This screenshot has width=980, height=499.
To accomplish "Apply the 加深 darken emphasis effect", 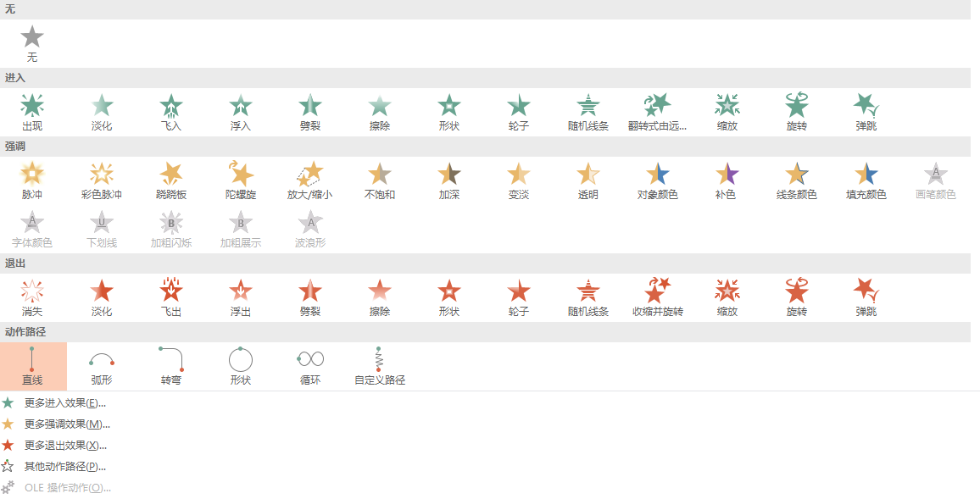I will coord(448,181).
